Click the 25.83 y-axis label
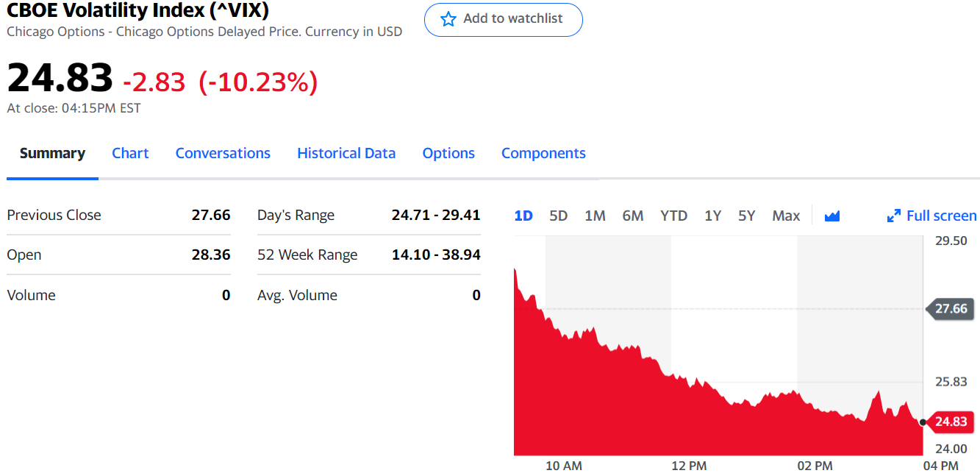 (951, 381)
